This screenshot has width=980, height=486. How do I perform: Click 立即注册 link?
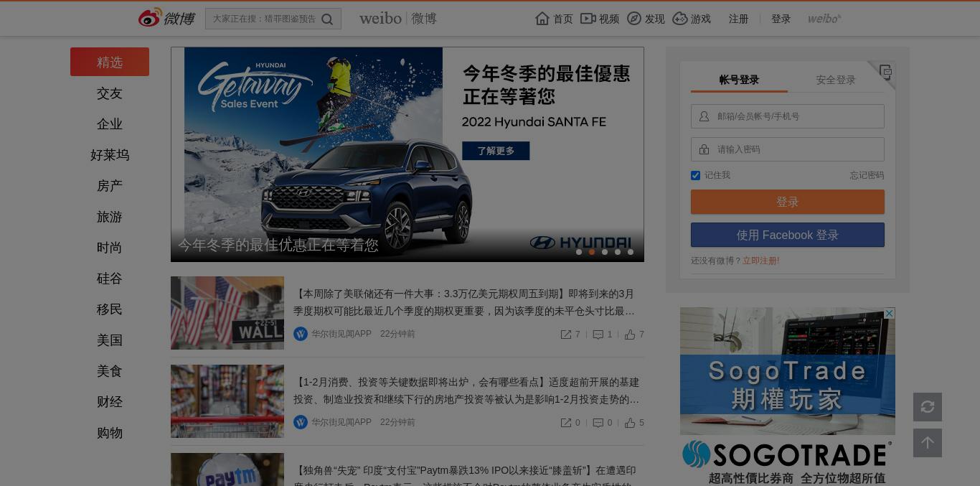point(760,261)
